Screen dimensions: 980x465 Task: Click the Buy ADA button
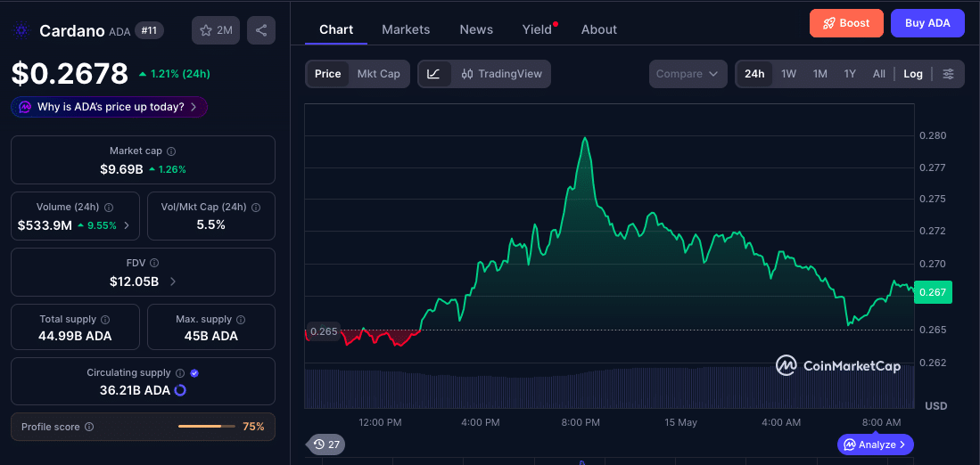coord(927,23)
